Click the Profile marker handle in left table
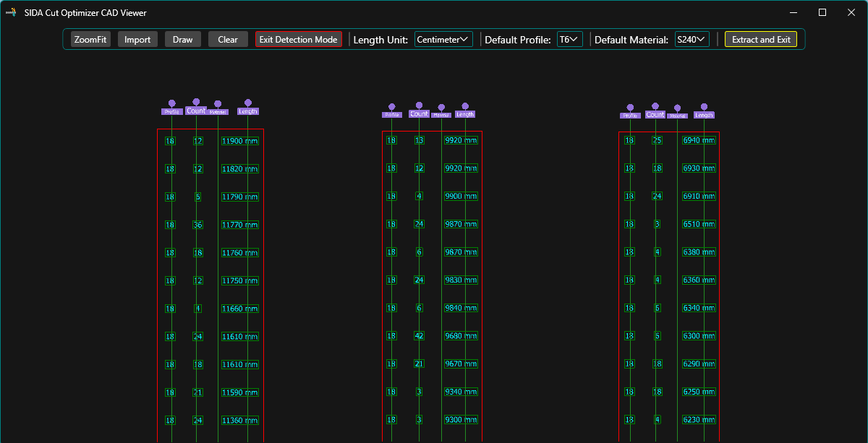The height and width of the screenshot is (443, 868). tap(171, 104)
